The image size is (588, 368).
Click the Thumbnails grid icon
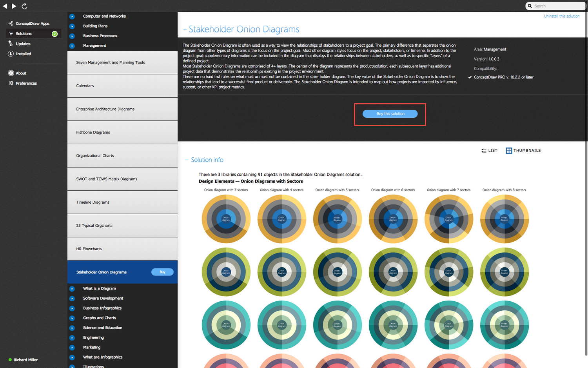(509, 151)
